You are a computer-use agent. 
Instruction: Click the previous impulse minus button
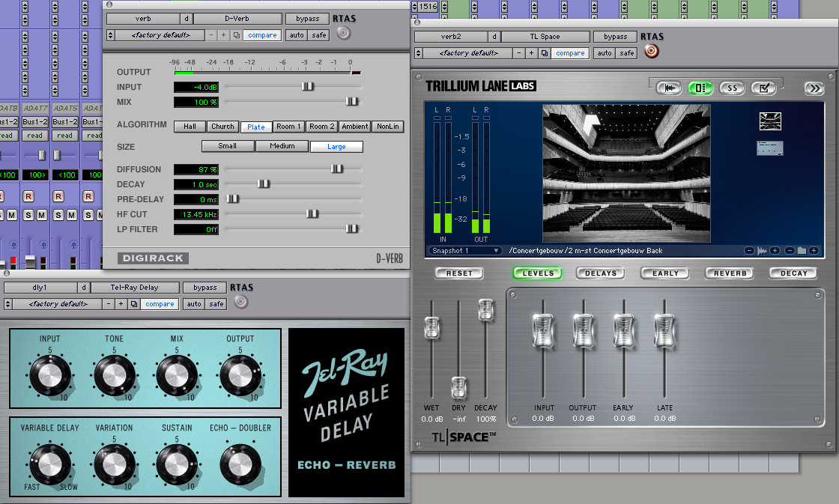click(x=749, y=250)
